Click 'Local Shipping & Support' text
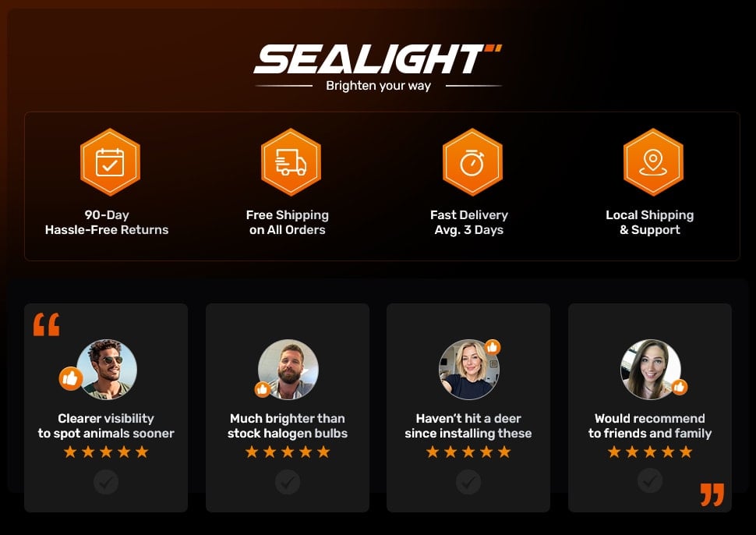Image resolution: width=756 pixels, height=535 pixels. coord(650,222)
